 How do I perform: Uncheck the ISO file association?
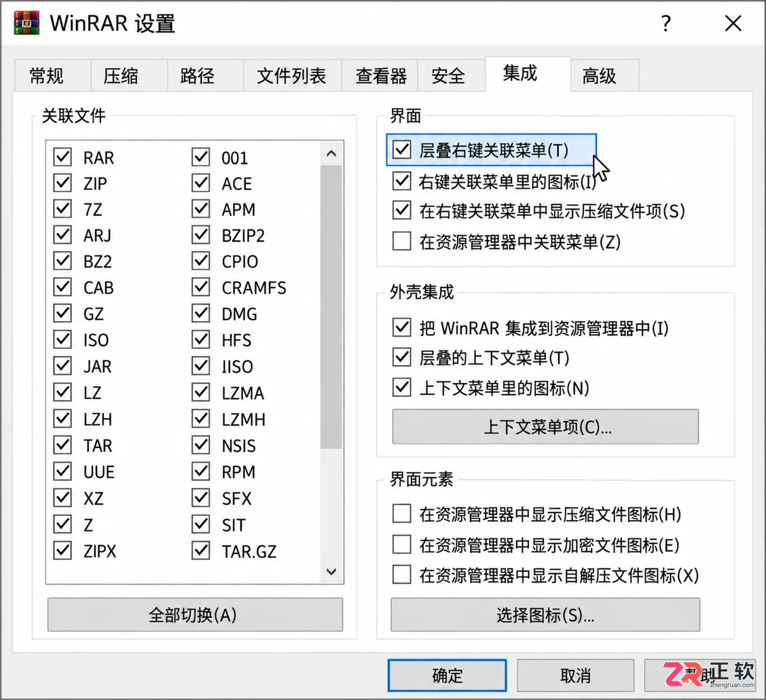[x=62, y=339]
